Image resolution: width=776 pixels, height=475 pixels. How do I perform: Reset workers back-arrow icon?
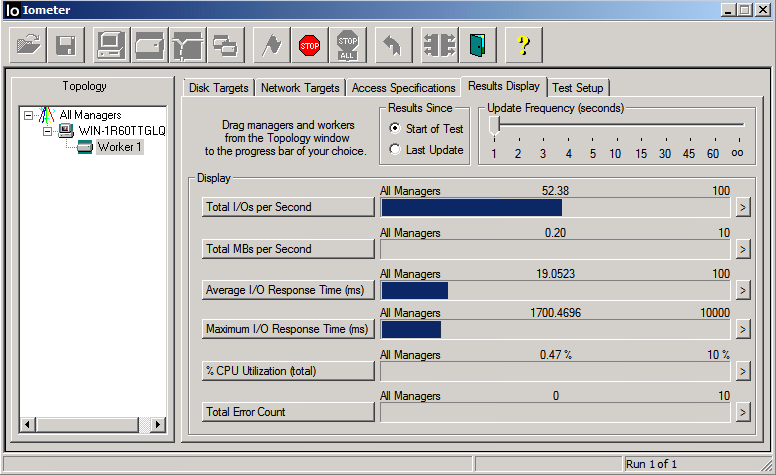coord(393,46)
